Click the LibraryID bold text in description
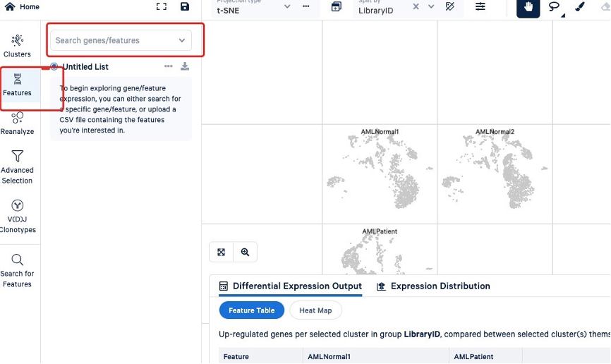This screenshot has height=364, width=611. (422, 334)
